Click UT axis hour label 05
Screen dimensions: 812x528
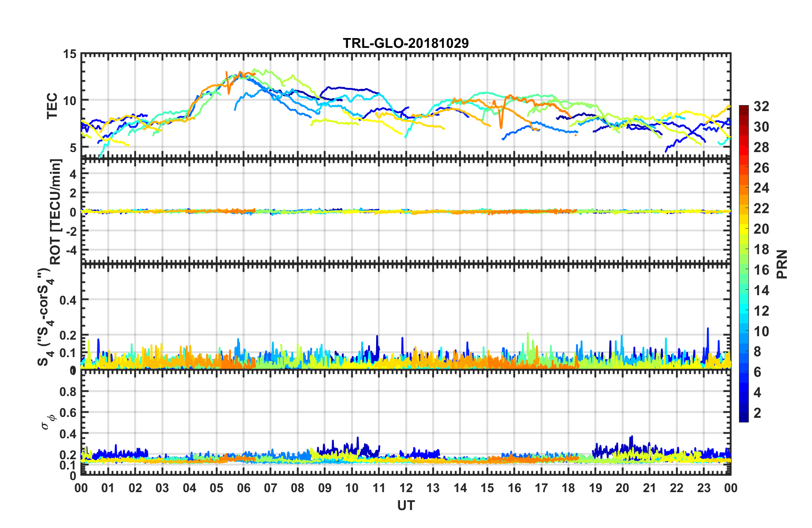click(216, 488)
